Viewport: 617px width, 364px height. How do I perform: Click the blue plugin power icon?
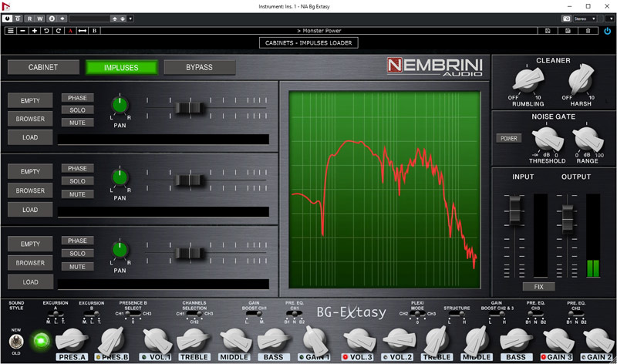pyautogui.click(x=608, y=31)
